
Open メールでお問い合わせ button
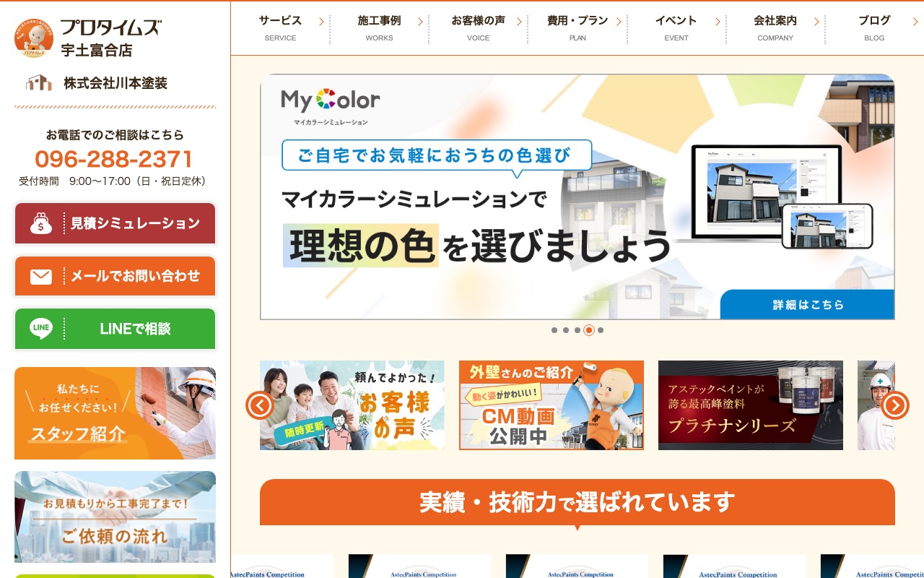[x=115, y=276]
